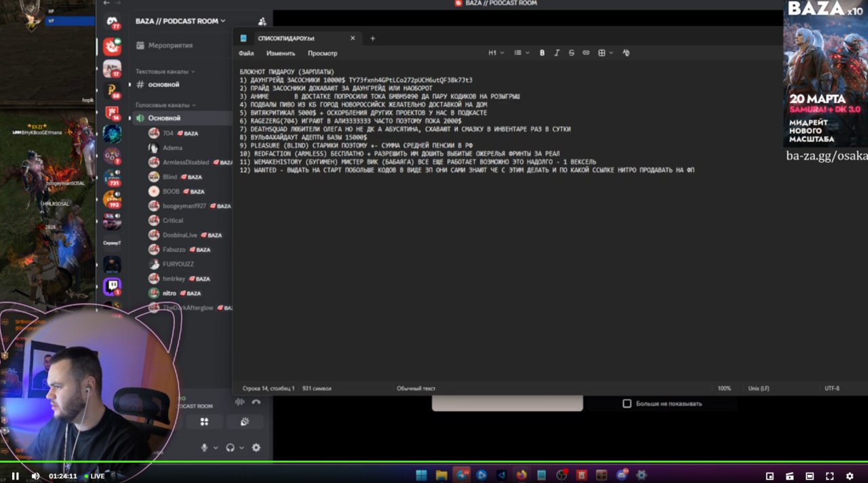The height and width of the screenshot is (483, 868).
Task: Click ba-za.gg/osaka link text
Action: tap(827, 156)
